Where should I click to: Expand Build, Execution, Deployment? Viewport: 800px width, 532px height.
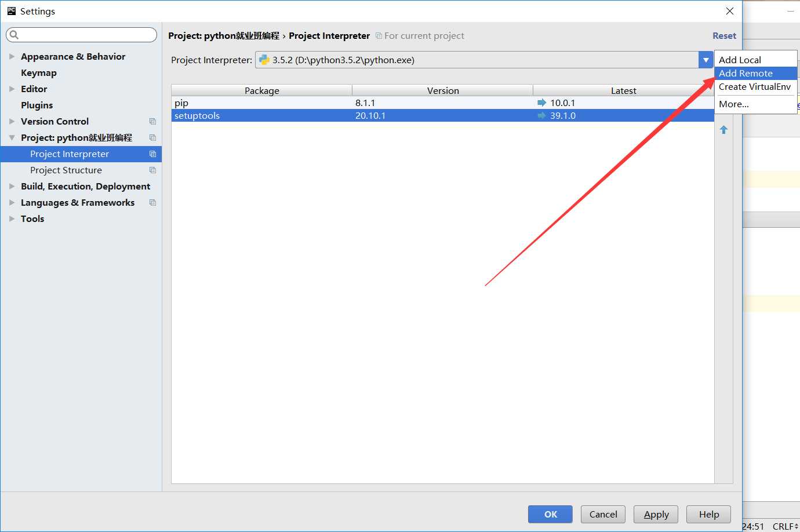[12, 186]
